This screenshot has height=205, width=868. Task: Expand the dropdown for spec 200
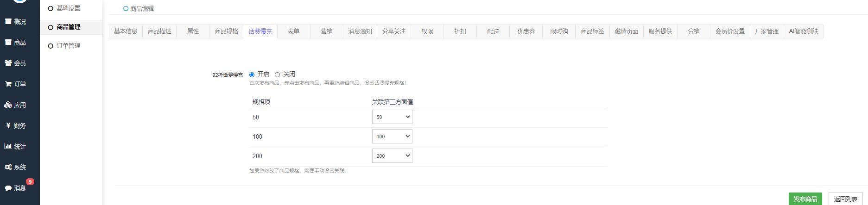click(x=392, y=156)
